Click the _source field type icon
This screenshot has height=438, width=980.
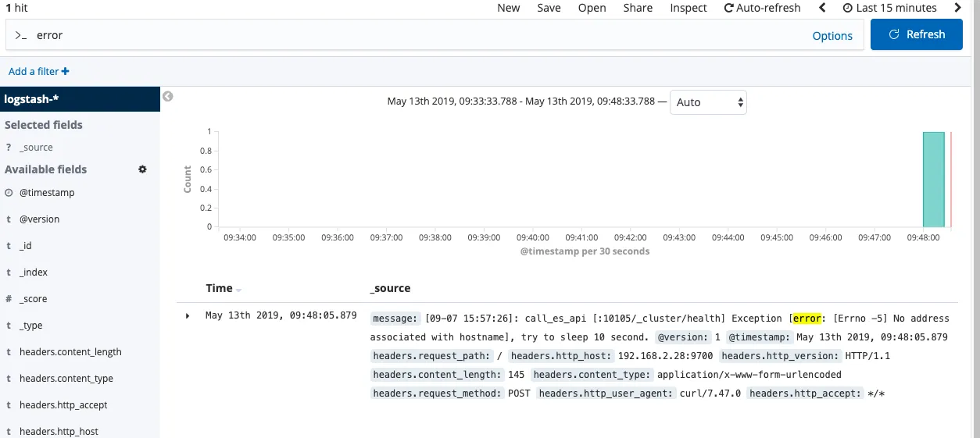pyautogui.click(x=9, y=148)
